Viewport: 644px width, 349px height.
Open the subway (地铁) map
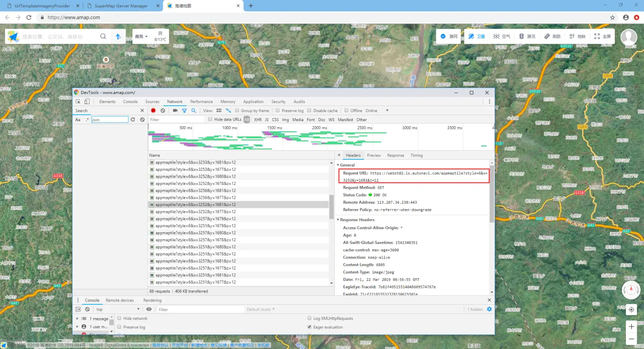click(577, 36)
